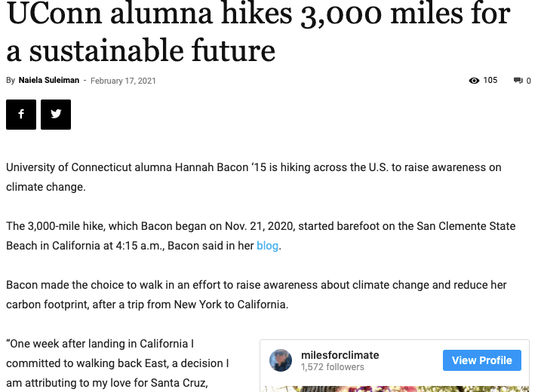
Task: Open author Naiela Suleiman's page
Action: [x=49, y=81]
